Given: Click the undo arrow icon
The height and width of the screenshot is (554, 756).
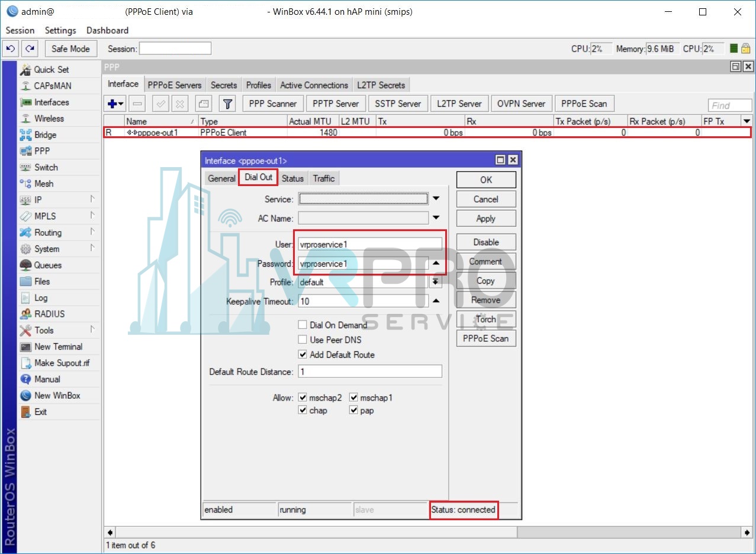Looking at the screenshot, I should point(11,49).
